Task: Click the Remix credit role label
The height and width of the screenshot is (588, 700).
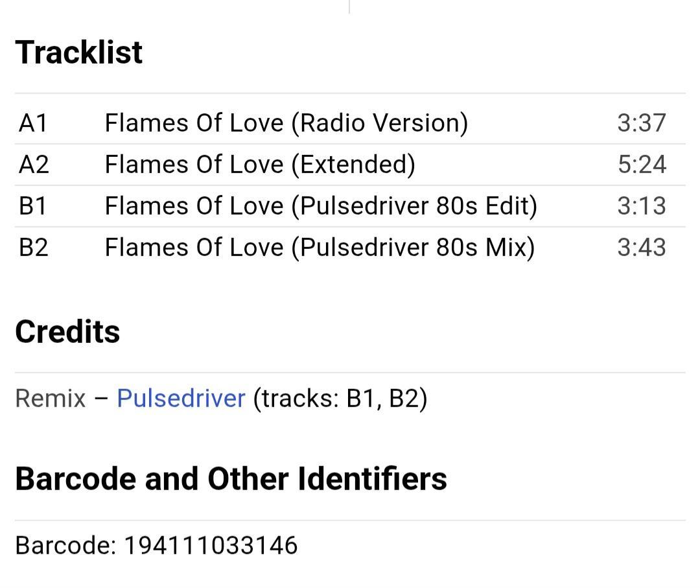Action: click(x=50, y=398)
